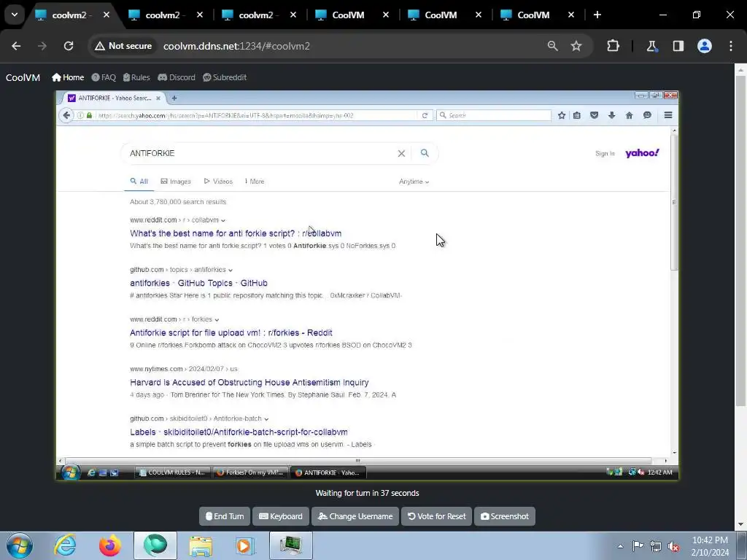Close the first coolvm2 tab
This screenshot has width=747, height=560.
[x=107, y=15]
